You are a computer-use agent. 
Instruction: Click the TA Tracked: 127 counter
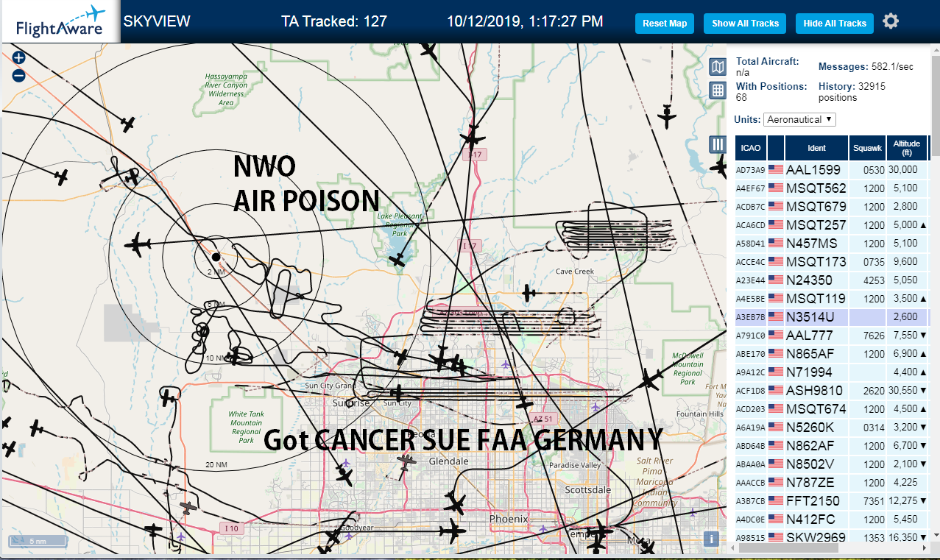coord(334,21)
